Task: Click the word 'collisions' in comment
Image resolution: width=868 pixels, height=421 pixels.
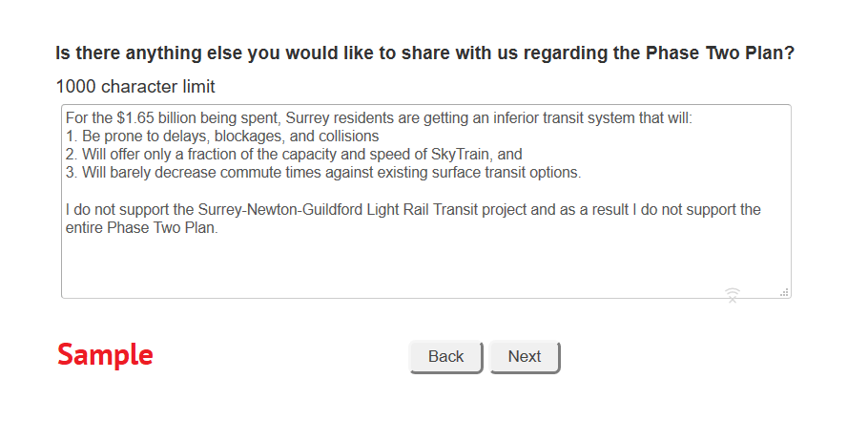Action: [x=349, y=137]
